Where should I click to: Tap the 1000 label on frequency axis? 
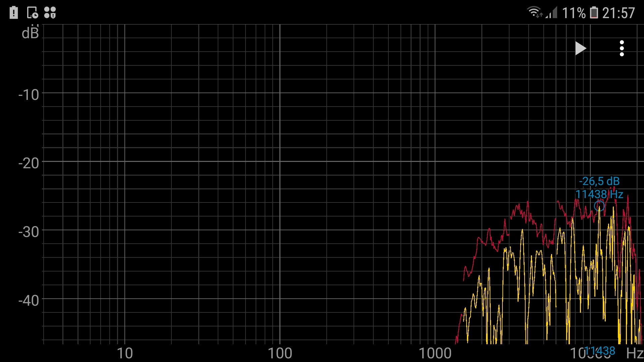click(435, 353)
